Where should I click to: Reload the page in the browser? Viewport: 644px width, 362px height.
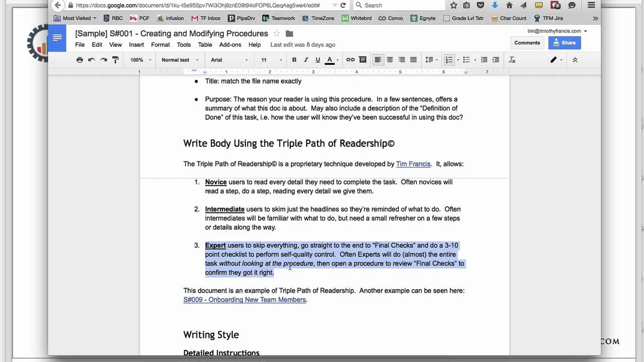(343, 5)
